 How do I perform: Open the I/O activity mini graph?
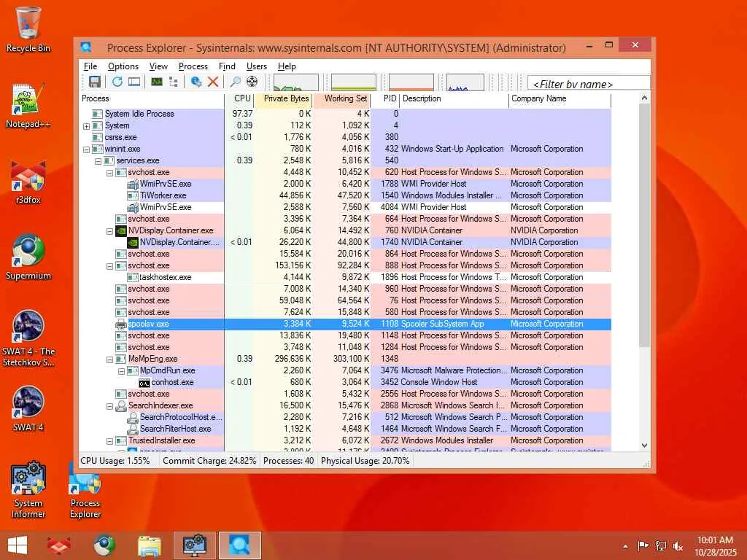[465, 82]
